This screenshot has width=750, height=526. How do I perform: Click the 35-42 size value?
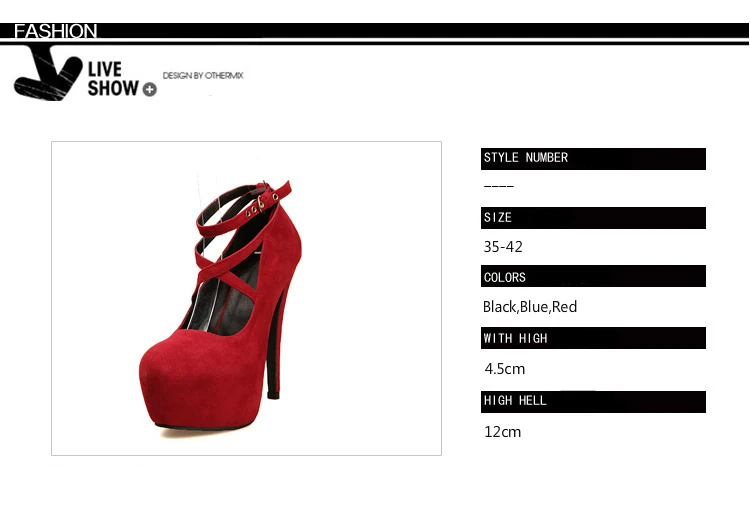[503, 247]
